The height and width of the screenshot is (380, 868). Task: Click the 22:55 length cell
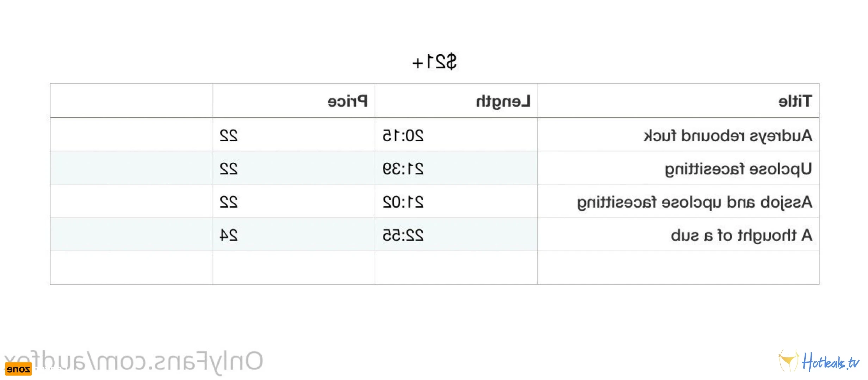click(456, 234)
